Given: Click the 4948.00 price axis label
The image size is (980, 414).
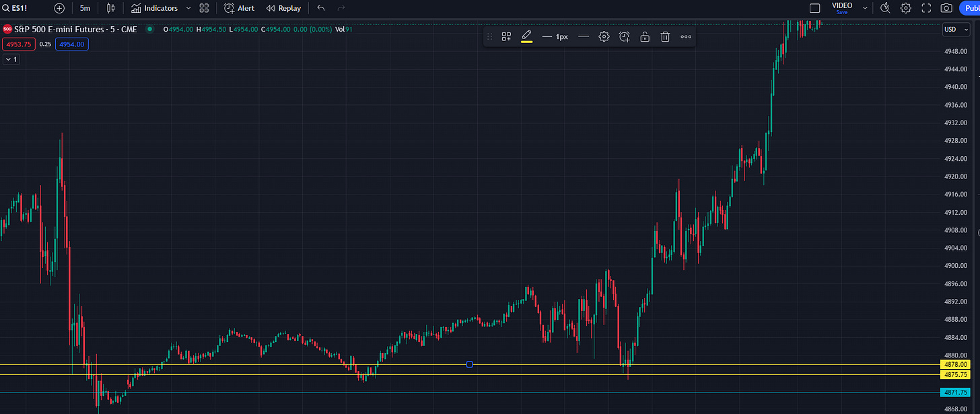Looking at the screenshot, I should (x=956, y=51).
